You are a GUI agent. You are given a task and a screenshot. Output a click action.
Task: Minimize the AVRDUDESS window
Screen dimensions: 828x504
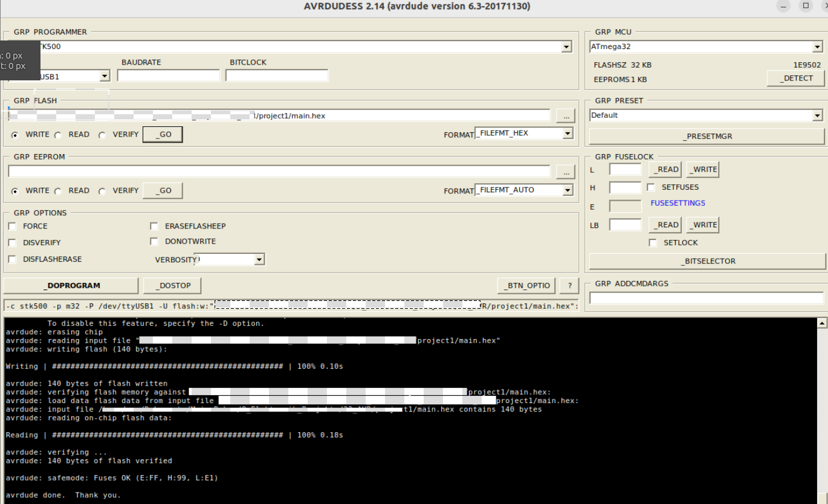[783, 6]
